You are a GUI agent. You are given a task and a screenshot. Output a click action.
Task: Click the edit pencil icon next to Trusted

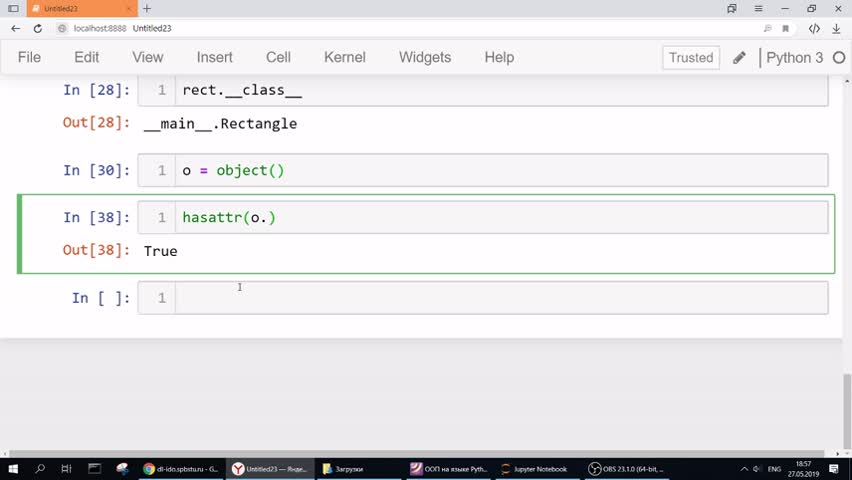[739, 58]
